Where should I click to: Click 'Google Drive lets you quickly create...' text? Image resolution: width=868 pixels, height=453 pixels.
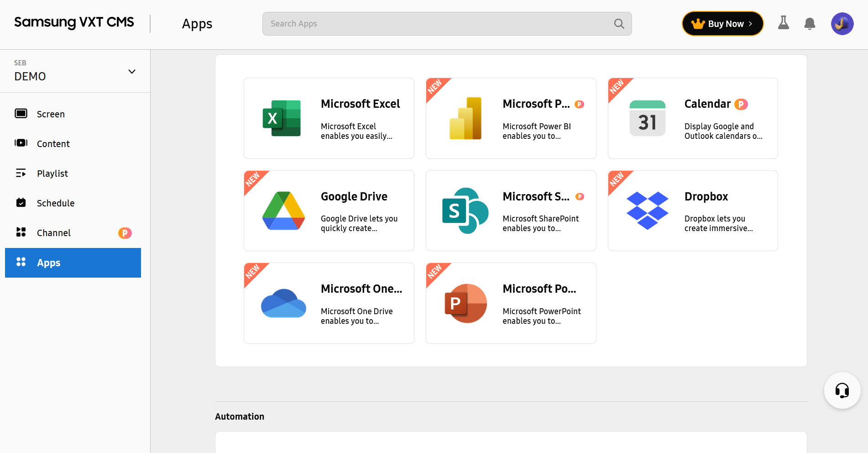[359, 223]
